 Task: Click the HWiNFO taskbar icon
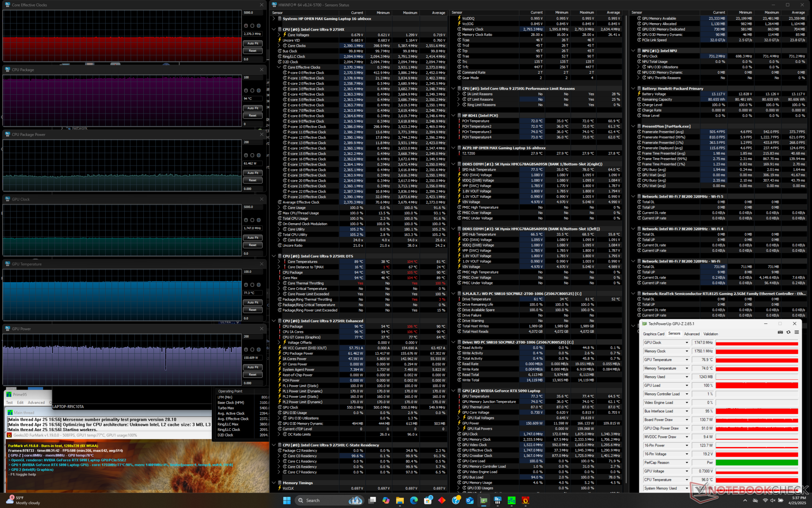[x=497, y=500]
